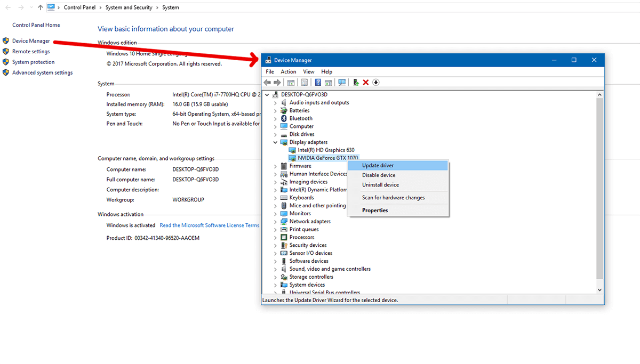640x364 pixels.
Task: Choose Properties in the context menu
Action: tap(398, 211)
